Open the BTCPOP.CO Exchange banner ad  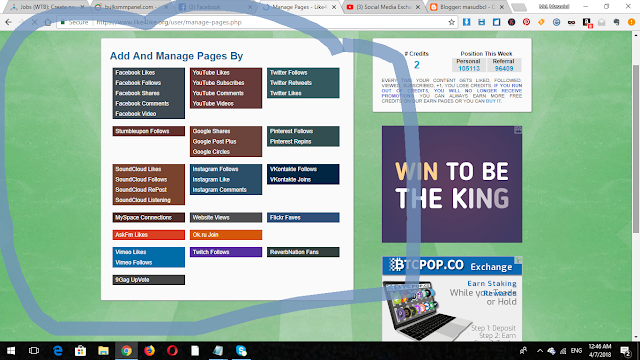point(452,299)
